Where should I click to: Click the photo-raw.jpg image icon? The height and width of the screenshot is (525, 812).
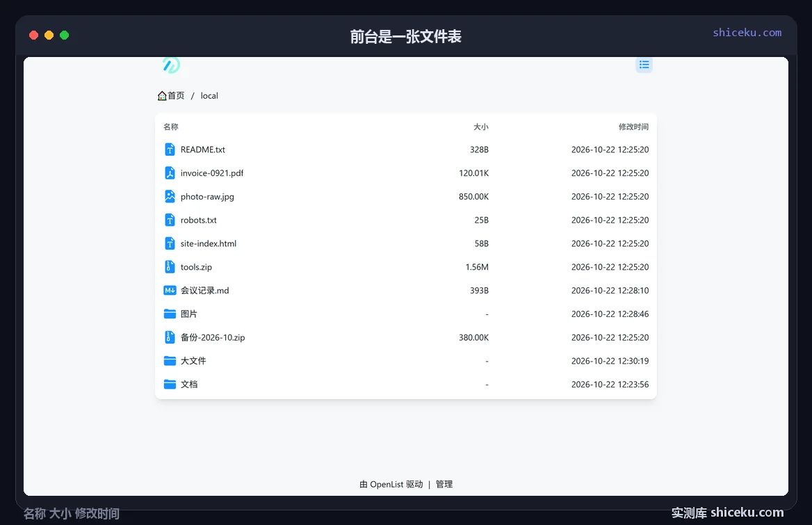click(x=170, y=196)
